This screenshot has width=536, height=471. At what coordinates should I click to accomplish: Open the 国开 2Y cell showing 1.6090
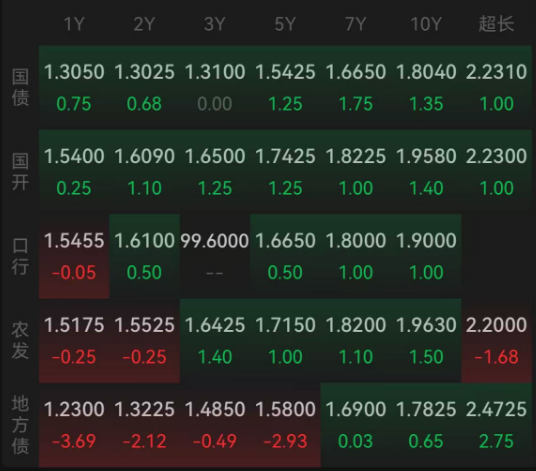(x=145, y=172)
